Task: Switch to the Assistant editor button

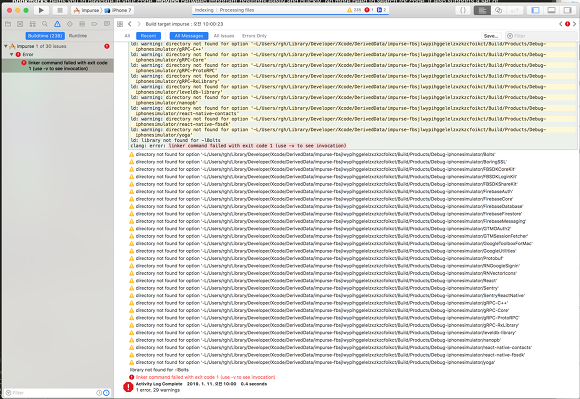Action: [x=499, y=10]
